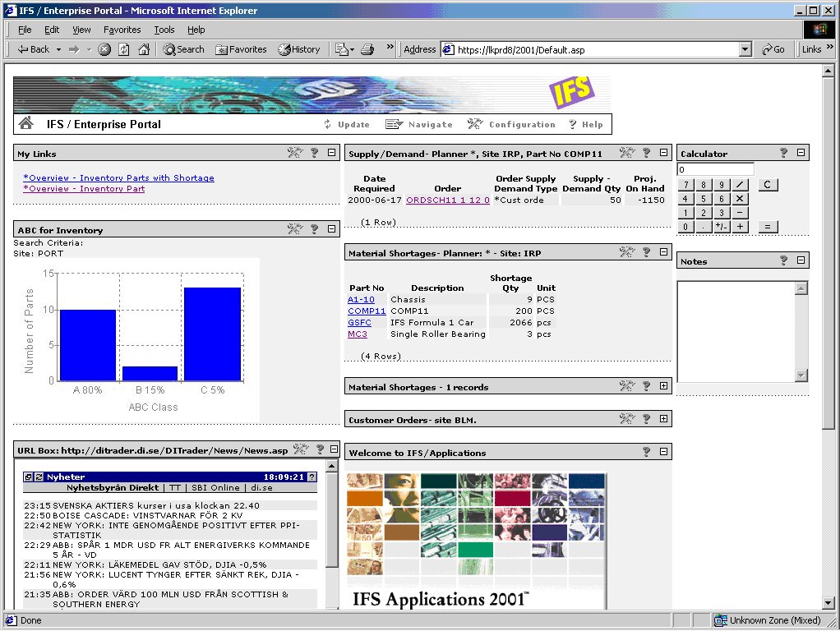Click inside the Notes text area
Screen dimensions: 840x631
coord(736,331)
